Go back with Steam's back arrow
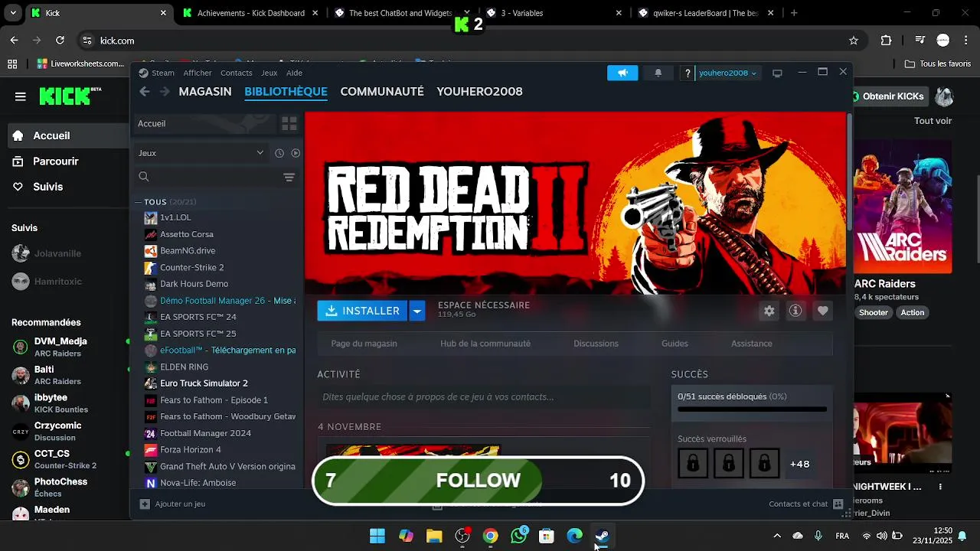980x551 pixels. click(x=145, y=92)
